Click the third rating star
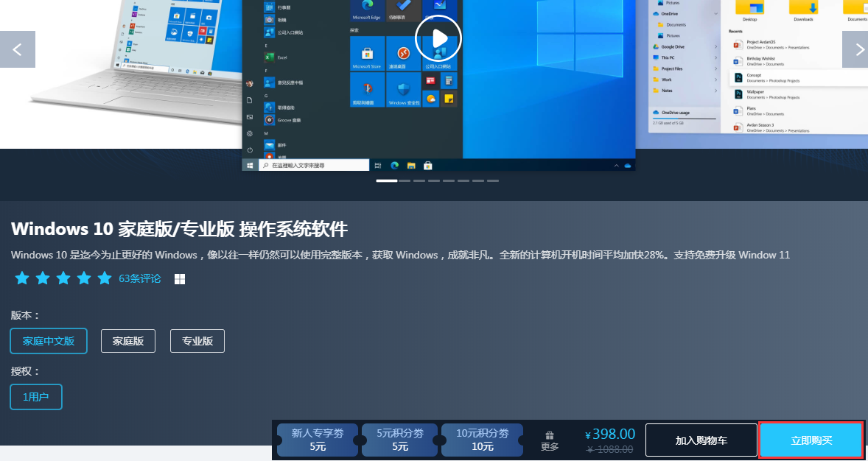The image size is (868, 461). (63, 278)
